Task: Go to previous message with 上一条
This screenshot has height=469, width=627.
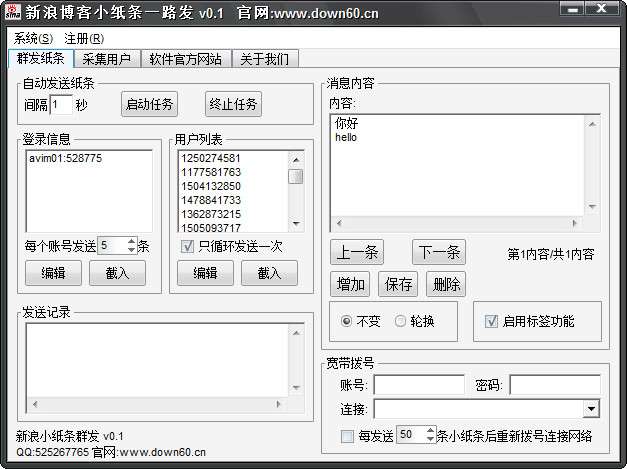Action: pyautogui.click(x=357, y=252)
